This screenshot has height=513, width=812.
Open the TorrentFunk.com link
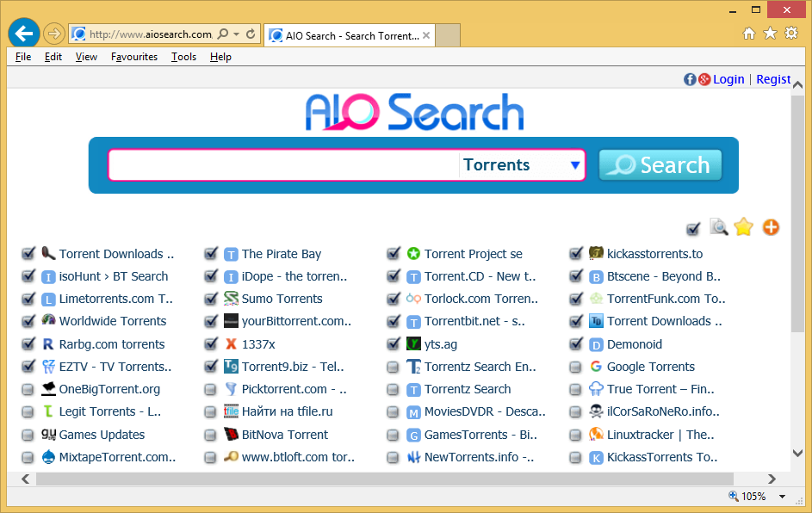tap(666, 299)
